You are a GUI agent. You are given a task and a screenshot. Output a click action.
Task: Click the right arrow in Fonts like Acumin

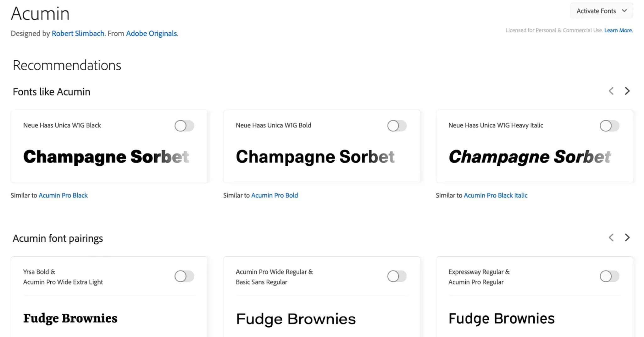tap(627, 91)
